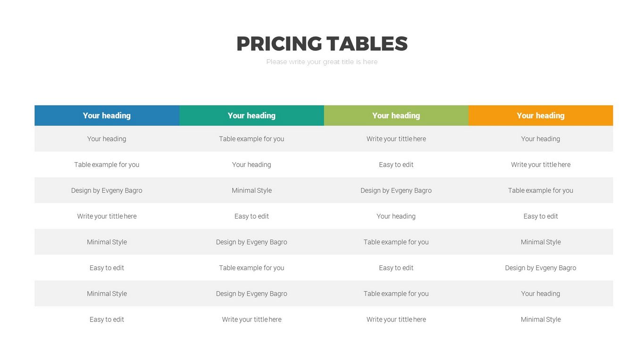Select the subtitle 'Please write your great title'
This screenshot has width=644, height=362.
pyautogui.click(x=322, y=62)
